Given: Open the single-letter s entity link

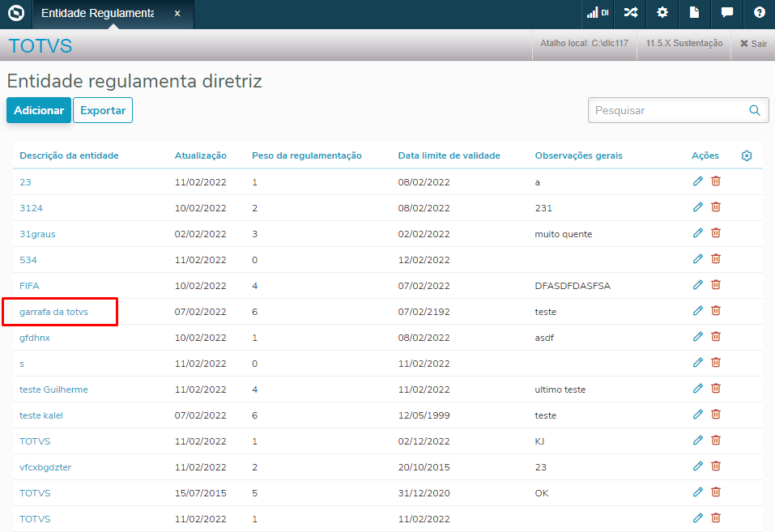Looking at the screenshot, I should click(22, 364).
